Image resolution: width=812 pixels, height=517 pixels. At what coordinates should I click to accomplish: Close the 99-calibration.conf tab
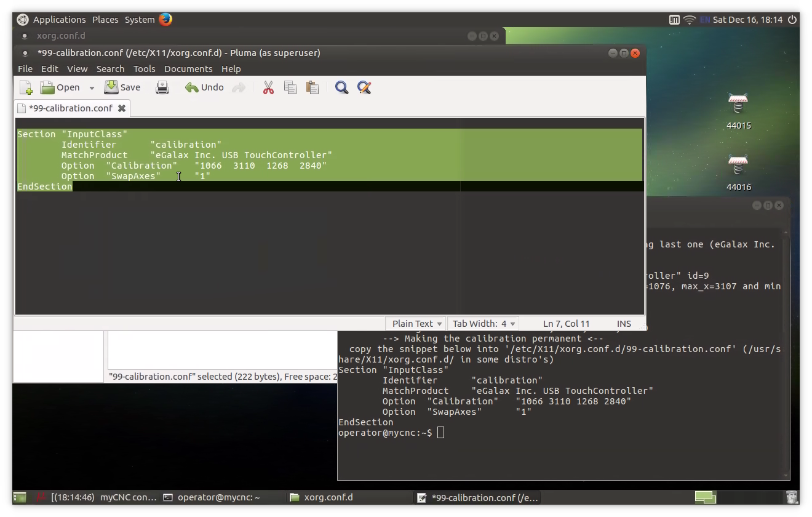point(122,108)
